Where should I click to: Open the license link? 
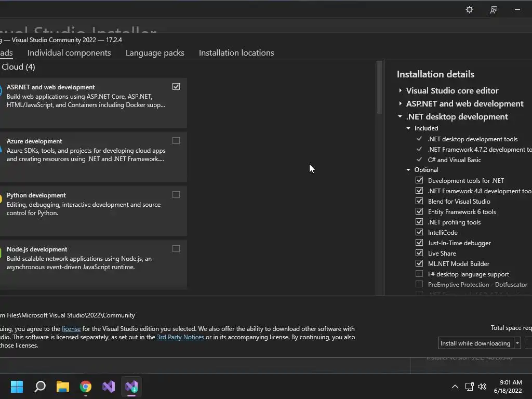coord(71,329)
